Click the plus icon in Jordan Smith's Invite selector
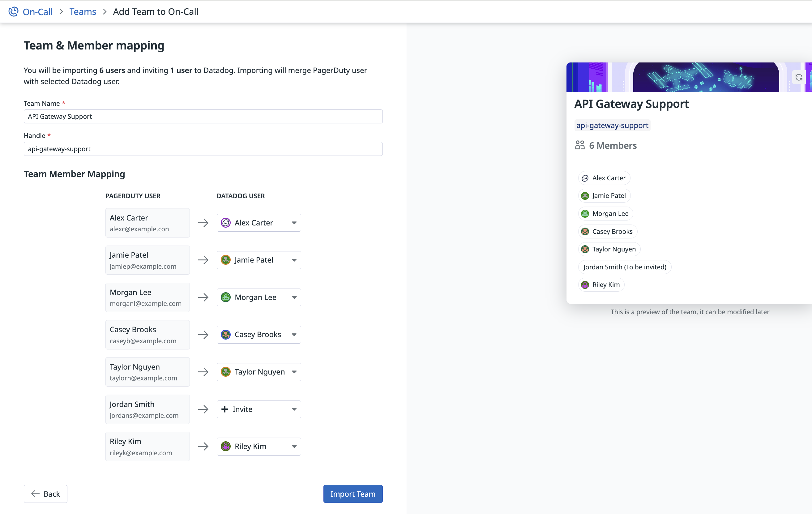 [x=224, y=409]
